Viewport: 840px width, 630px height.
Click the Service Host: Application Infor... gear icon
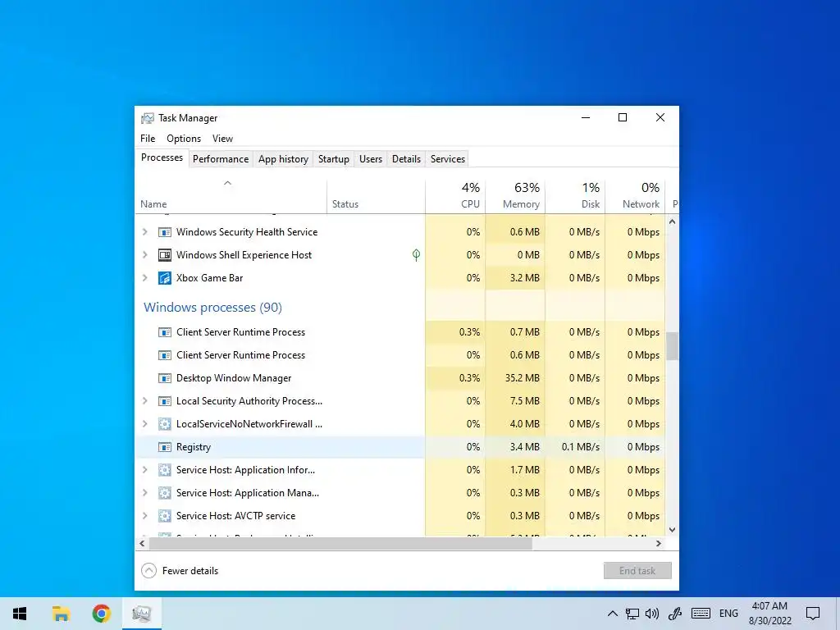pos(164,470)
